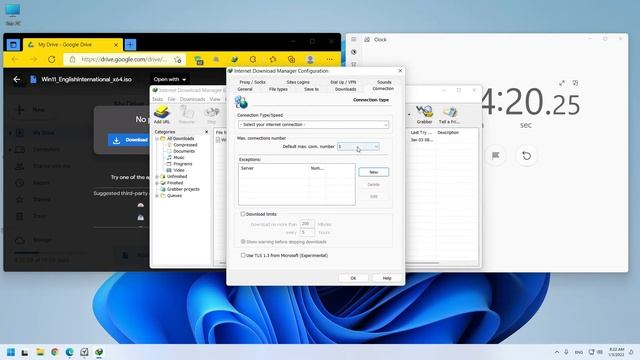Click the My Drive - Google Drive tab

pos(73,44)
